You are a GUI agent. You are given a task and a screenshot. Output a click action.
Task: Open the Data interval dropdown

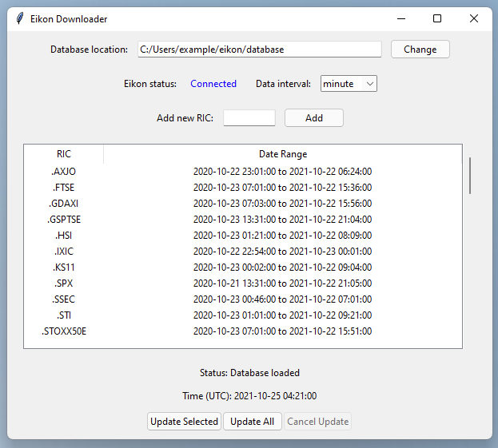349,83
